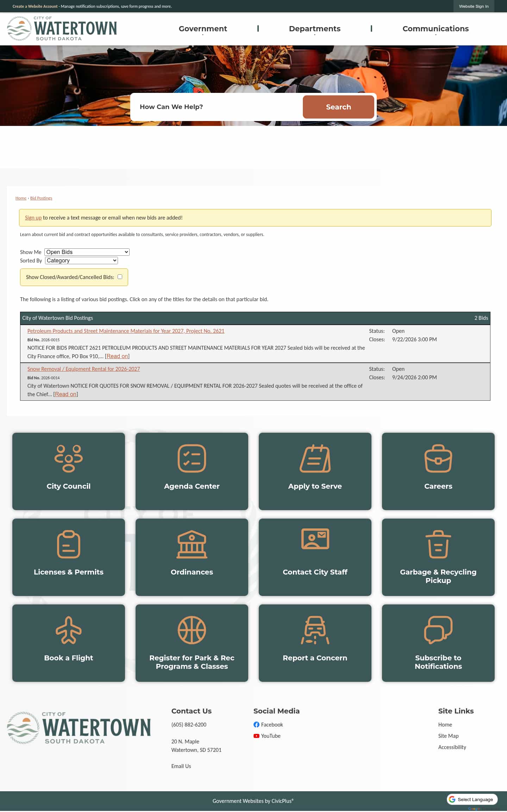The height and width of the screenshot is (812, 507).
Task: Click the Search button
Action: tap(338, 107)
